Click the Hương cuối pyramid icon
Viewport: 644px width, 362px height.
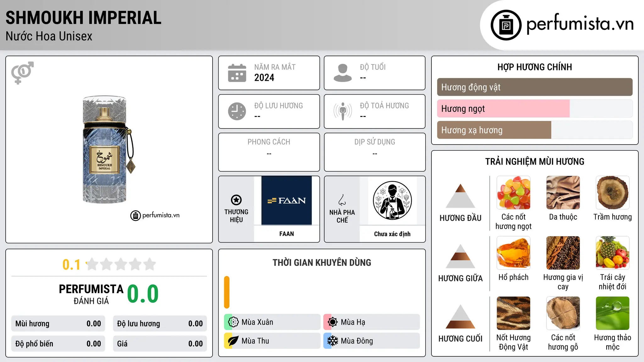(x=460, y=316)
